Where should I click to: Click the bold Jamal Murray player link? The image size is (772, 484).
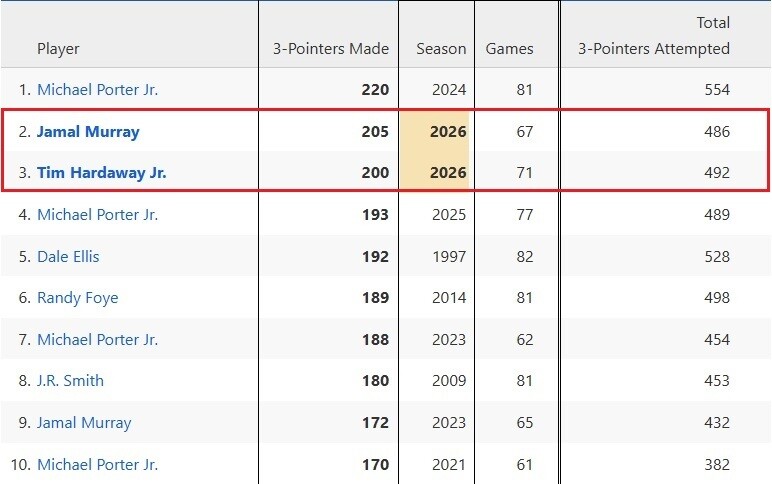88,132
